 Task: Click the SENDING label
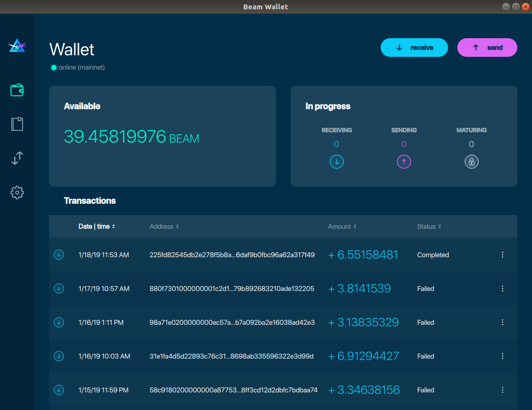[x=404, y=130]
